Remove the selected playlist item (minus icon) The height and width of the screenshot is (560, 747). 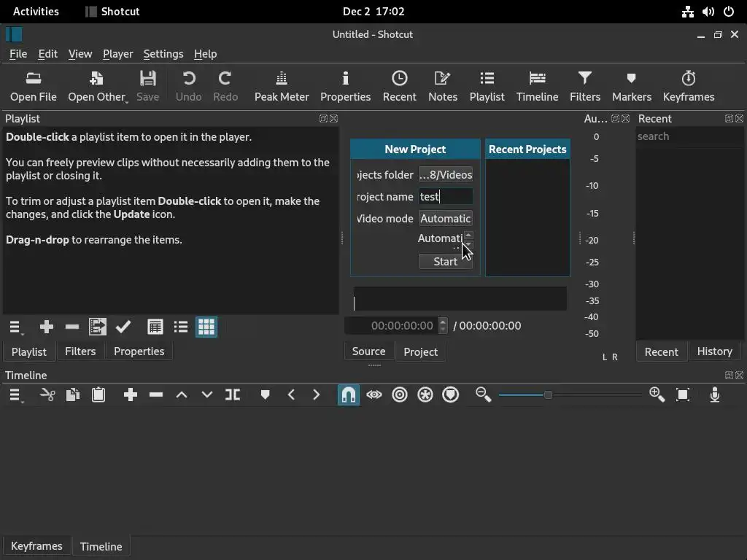[x=72, y=327]
